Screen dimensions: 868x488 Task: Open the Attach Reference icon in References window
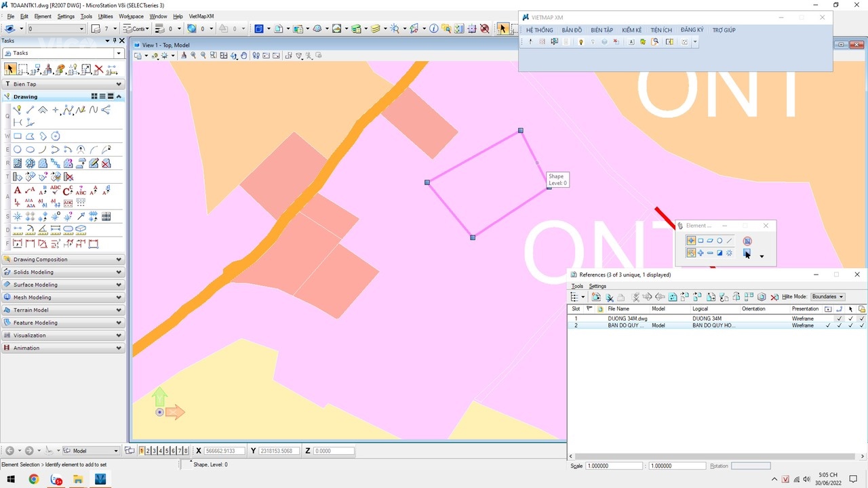[596, 297]
